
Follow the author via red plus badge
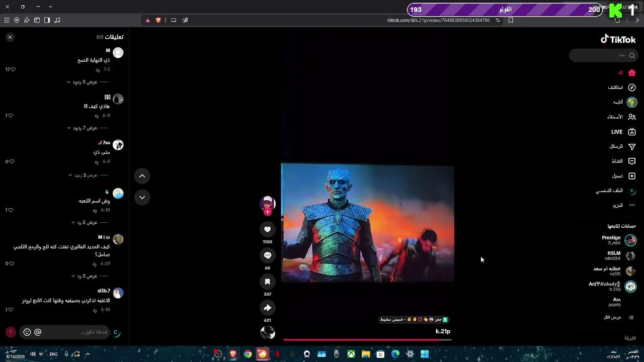tap(268, 212)
